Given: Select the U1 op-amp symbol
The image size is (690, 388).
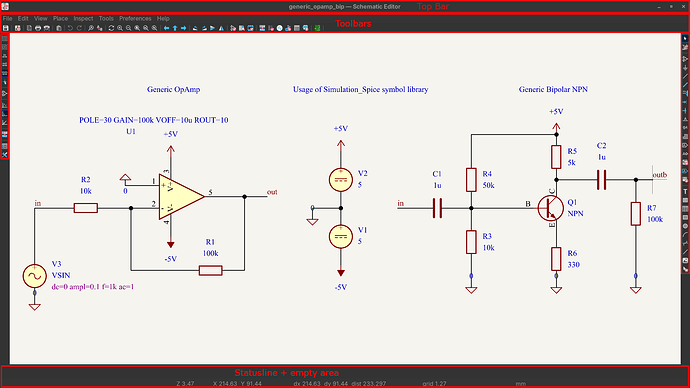Looking at the screenshot, I should 181,197.
